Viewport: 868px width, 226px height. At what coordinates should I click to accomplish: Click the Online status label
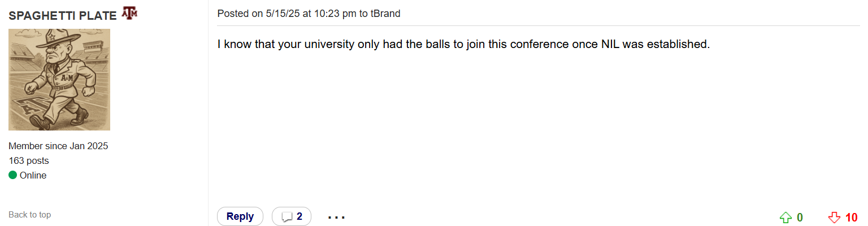33,175
